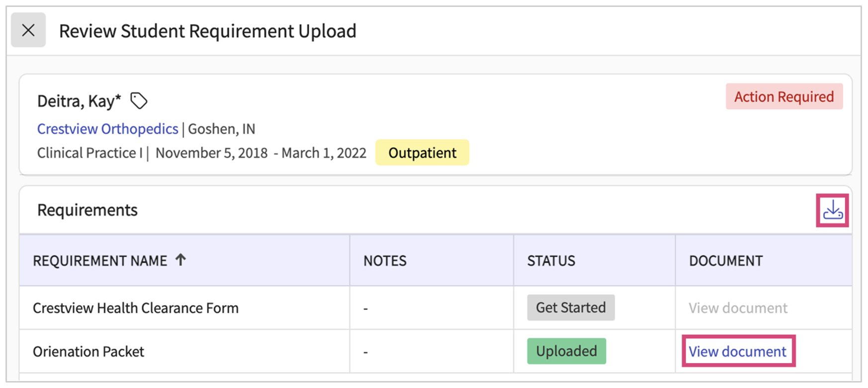Screen dimensions: 868x388
Task: Click the Notes column header
Action: (385, 261)
